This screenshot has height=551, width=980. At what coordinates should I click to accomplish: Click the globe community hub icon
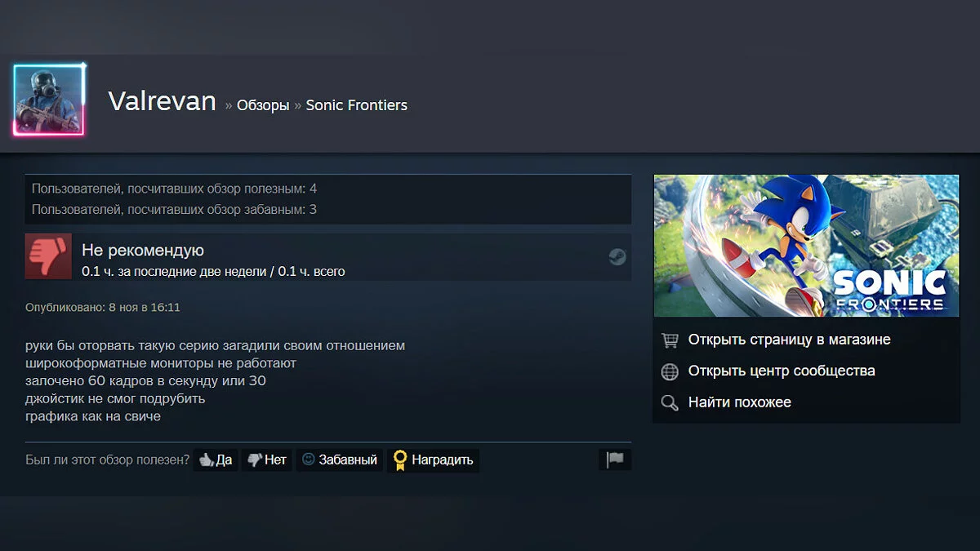tap(670, 371)
